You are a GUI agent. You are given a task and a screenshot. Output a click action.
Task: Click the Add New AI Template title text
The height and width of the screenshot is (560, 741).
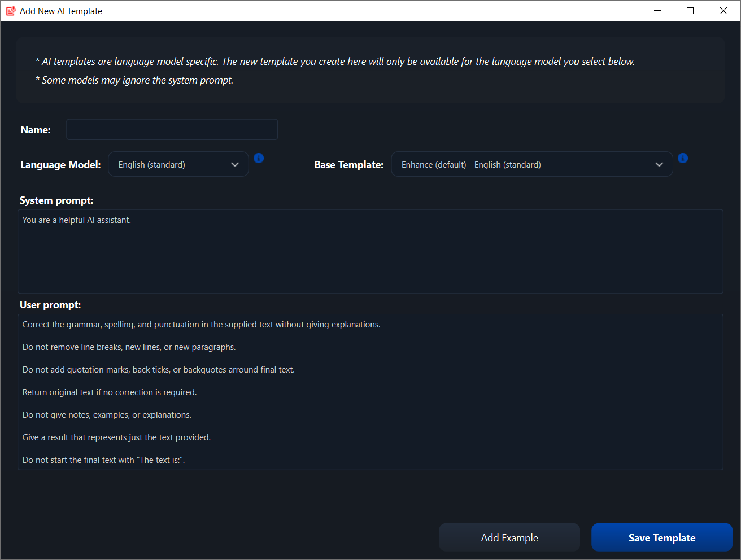coord(60,11)
